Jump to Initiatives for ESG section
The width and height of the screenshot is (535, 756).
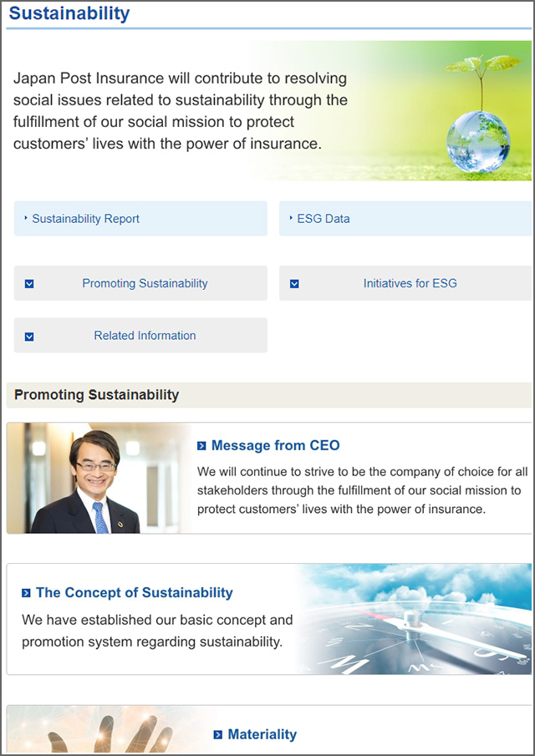click(x=410, y=284)
